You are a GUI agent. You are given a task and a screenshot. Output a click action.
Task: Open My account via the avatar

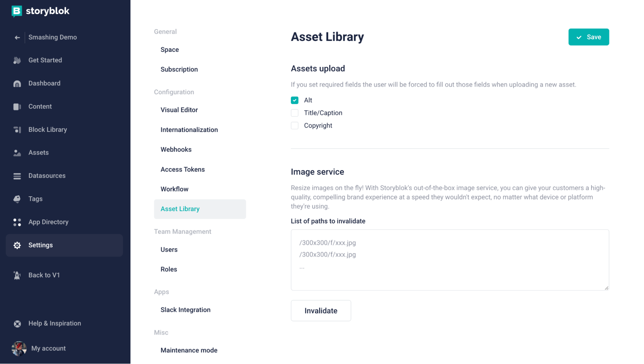click(48, 348)
